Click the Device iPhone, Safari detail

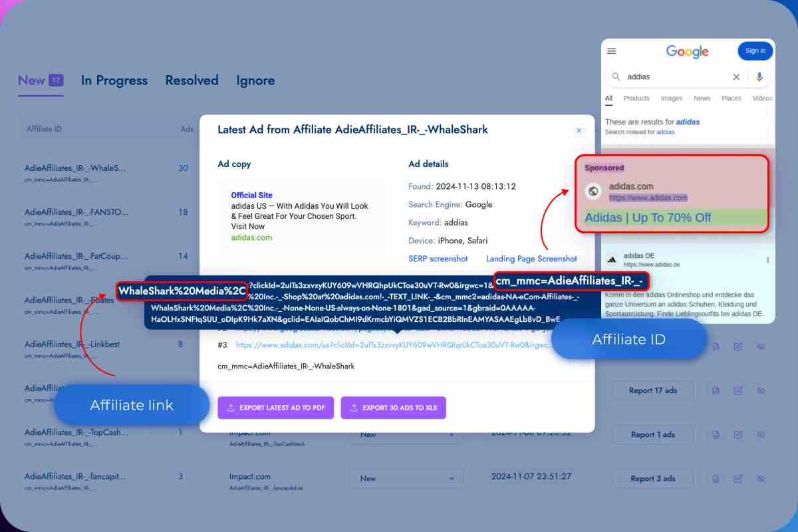[x=448, y=241]
